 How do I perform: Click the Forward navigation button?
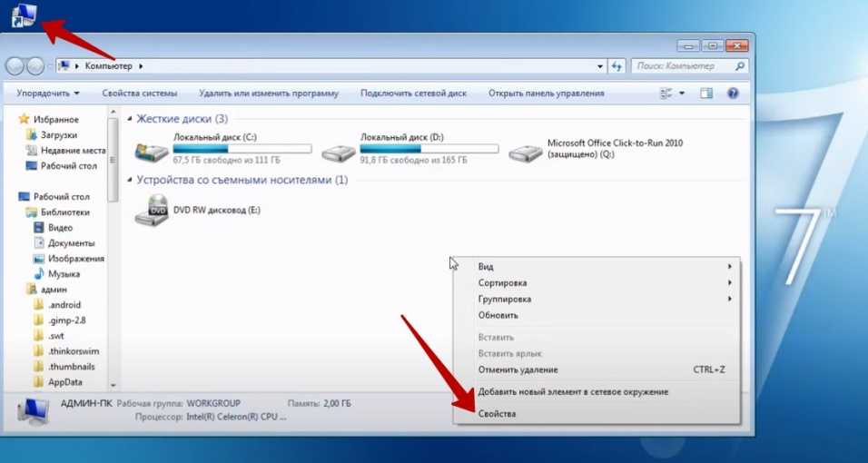click(x=35, y=66)
